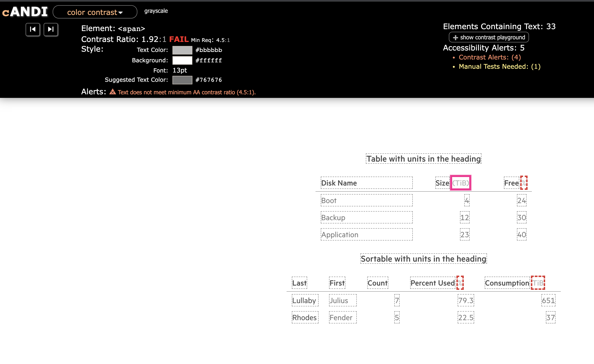Screen dimensions: 594x364
Task: Click the cANDI logo
Action: pyautogui.click(x=25, y=11)
